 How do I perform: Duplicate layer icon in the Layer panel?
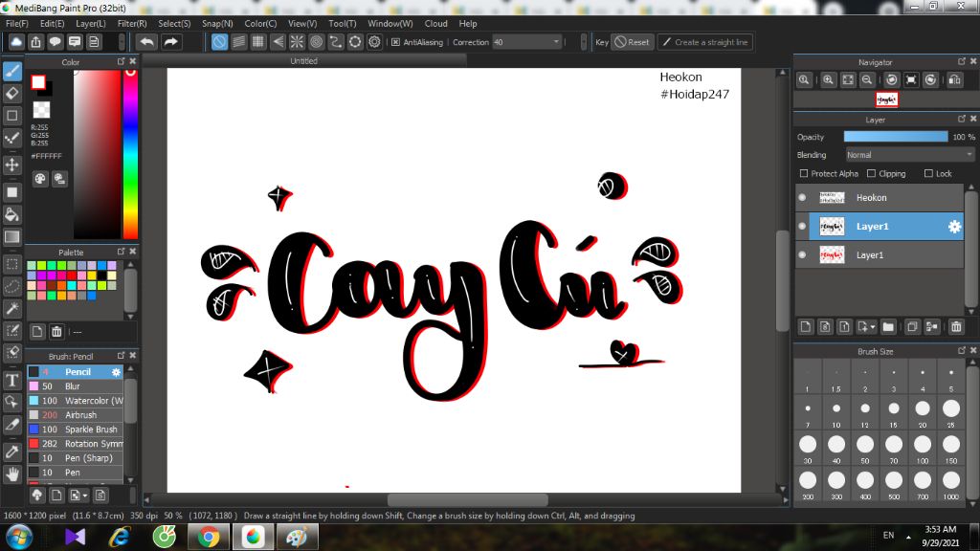pos(912,327)
